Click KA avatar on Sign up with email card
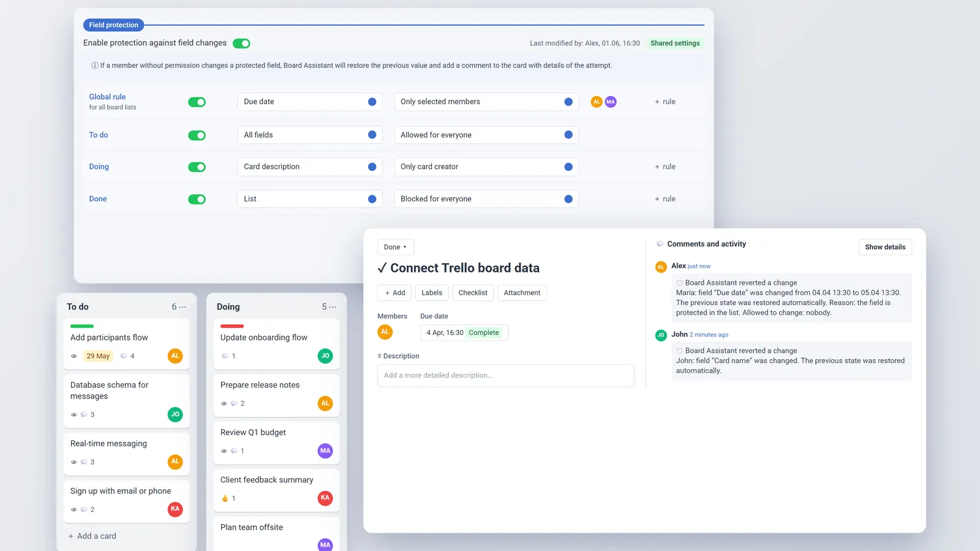 click(x=175, y=509)
